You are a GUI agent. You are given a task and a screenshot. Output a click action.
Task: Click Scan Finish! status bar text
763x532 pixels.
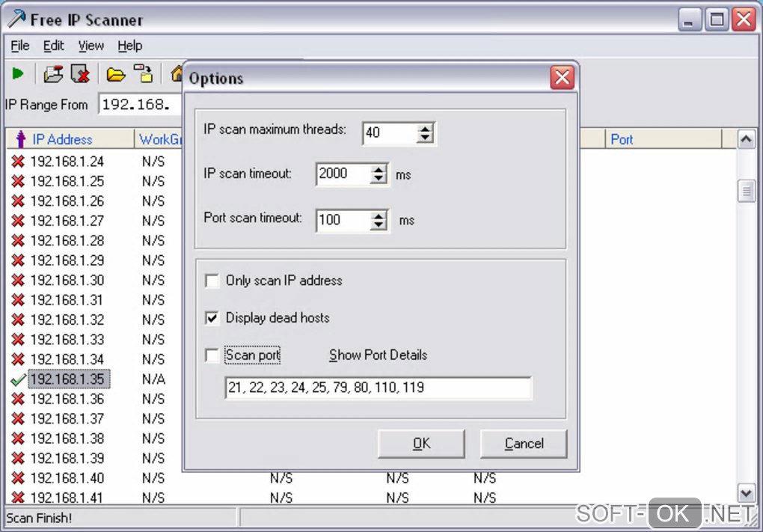point(39,518)
